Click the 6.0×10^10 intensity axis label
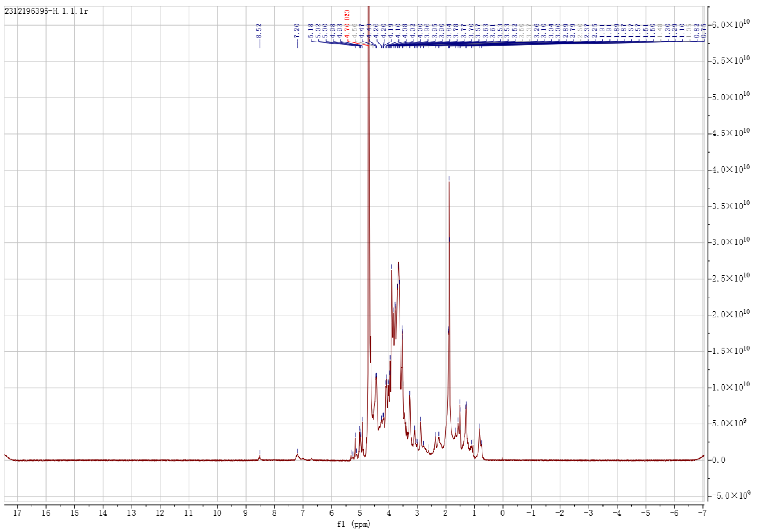The image size is (758, 532). (x=730, y=25)
